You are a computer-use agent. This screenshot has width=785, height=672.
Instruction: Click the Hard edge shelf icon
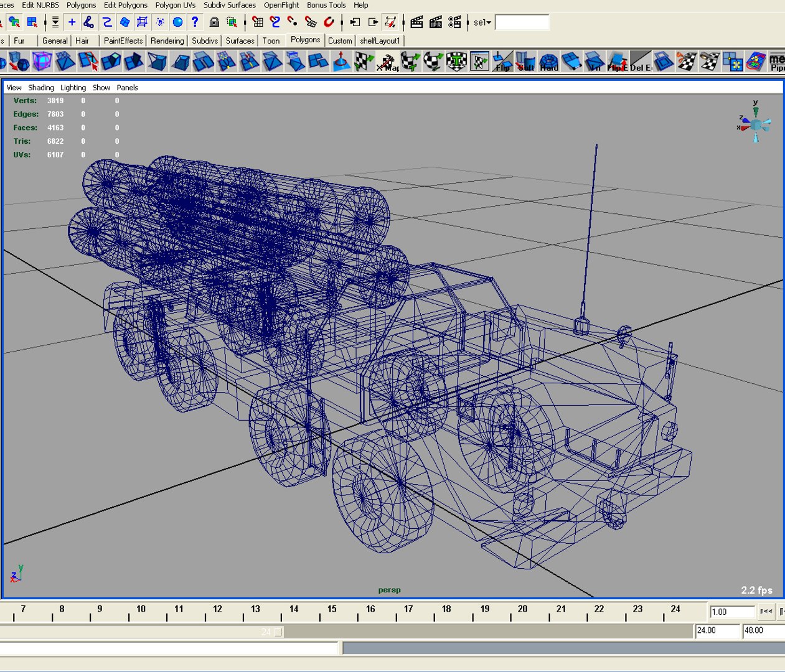point(548,62)
